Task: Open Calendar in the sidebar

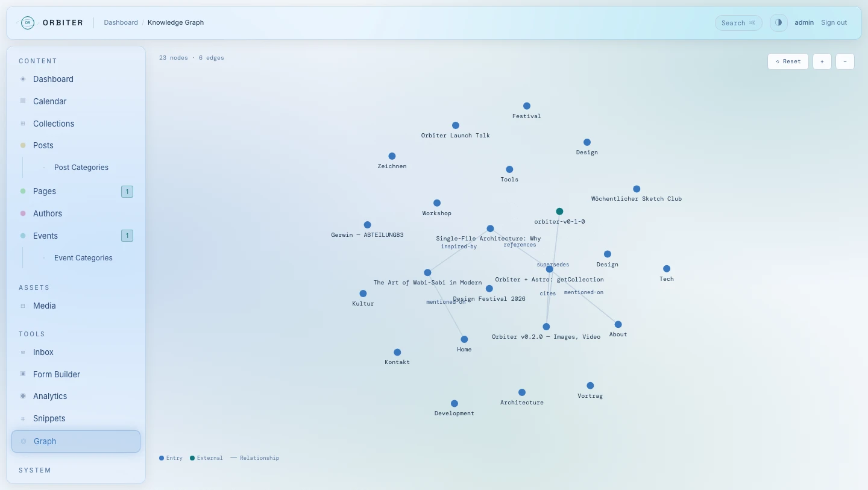Action: [76, 101]
